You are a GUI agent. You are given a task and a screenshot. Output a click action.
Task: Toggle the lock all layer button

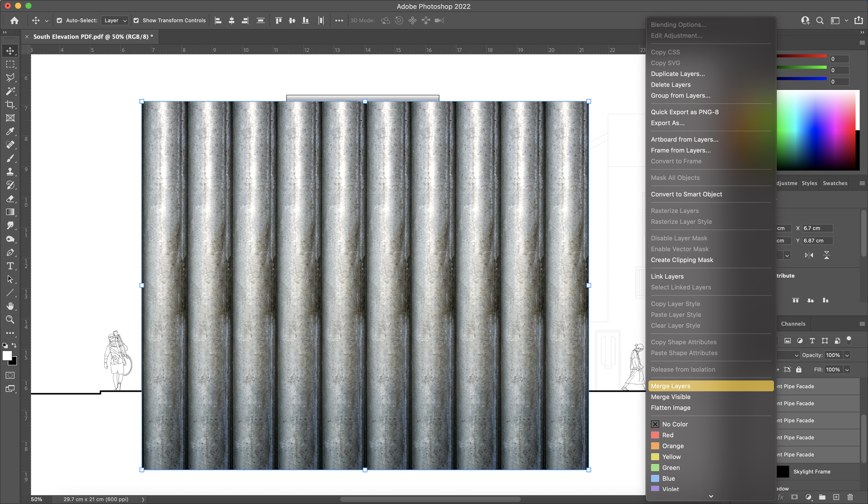pos(799,370)
